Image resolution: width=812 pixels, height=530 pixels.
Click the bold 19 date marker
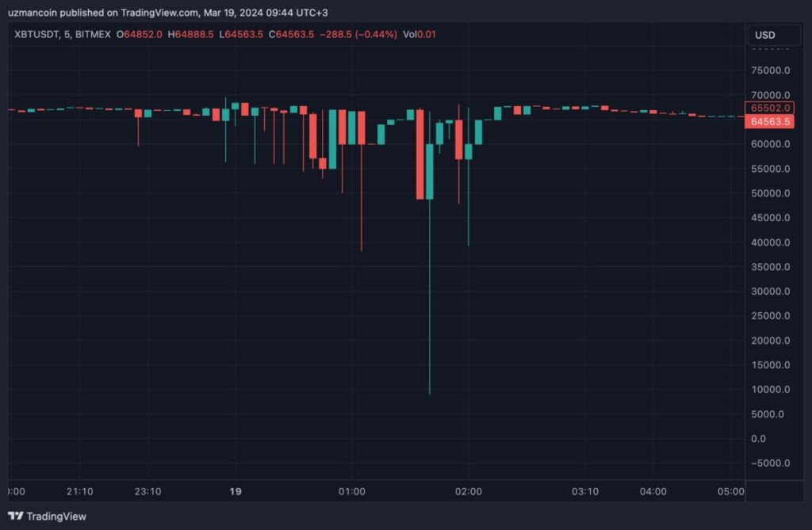235,491
